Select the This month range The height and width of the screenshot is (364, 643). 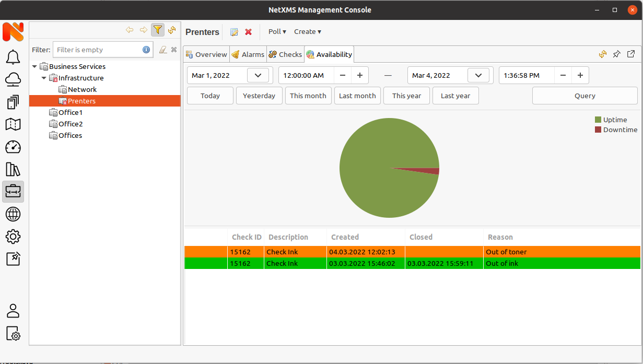click(x=308, y=96)
